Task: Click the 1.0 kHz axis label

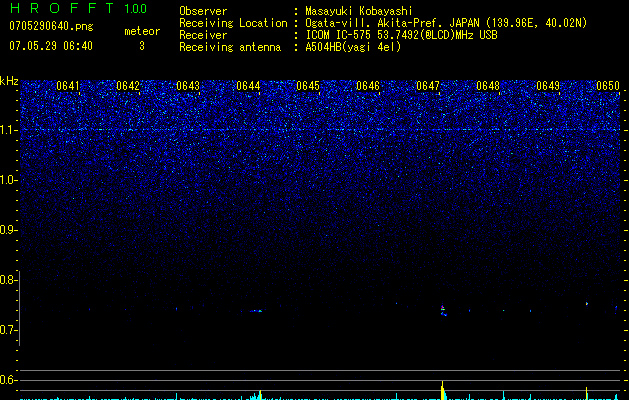Action: click(8, 180)
